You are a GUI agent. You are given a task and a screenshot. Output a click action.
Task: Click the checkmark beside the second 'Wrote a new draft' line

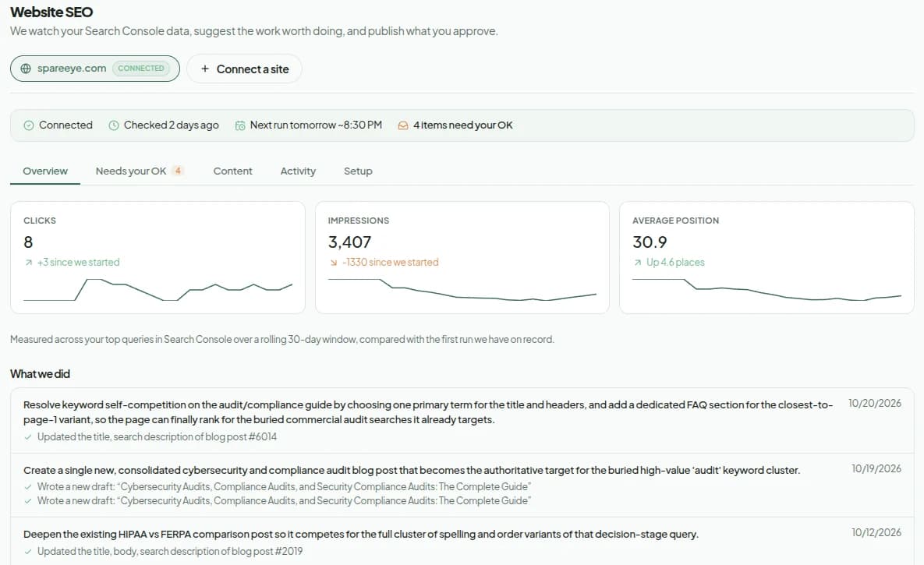pos(28,501)
